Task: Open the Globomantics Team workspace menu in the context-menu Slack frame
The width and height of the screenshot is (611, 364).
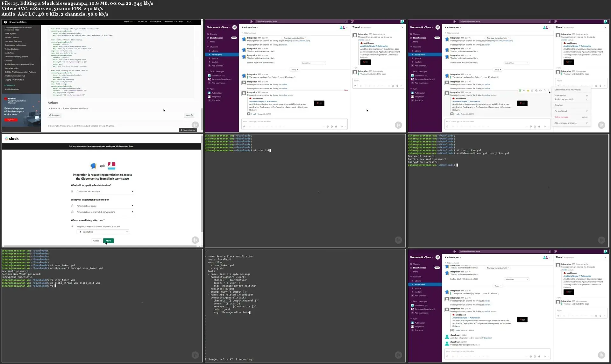Action: click(421, 27)
